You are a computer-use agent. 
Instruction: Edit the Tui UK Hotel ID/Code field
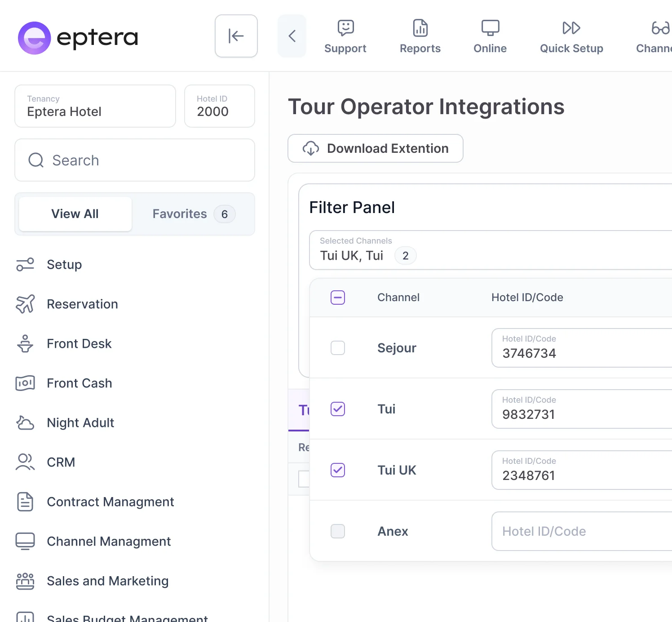pyautogui.click(x=582, y=470)
